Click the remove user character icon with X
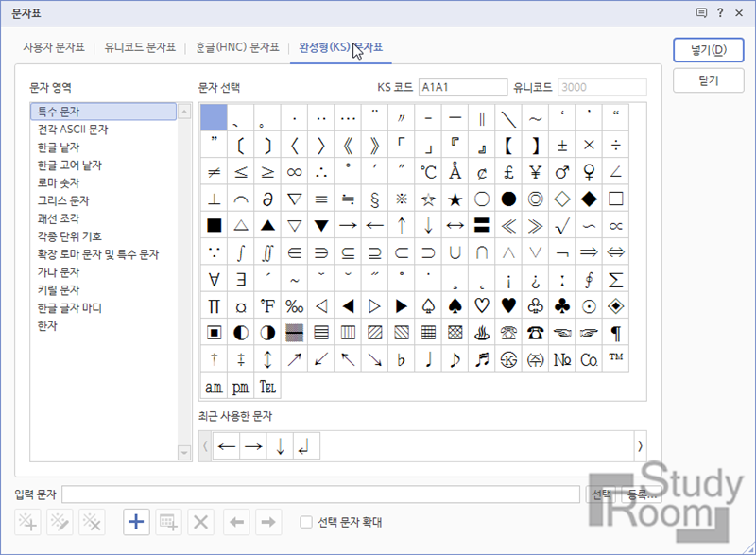This screenshot has width=756, height=555. [92, 522]
